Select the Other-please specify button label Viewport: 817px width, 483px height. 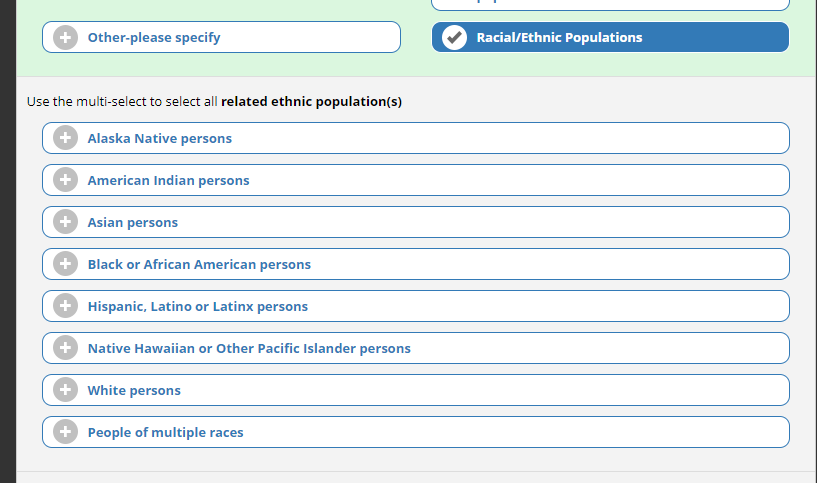point(154,38)
